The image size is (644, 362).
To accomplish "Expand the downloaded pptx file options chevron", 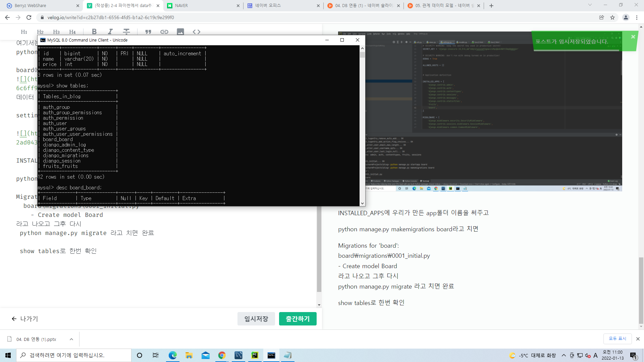I will tap(71, 339).
